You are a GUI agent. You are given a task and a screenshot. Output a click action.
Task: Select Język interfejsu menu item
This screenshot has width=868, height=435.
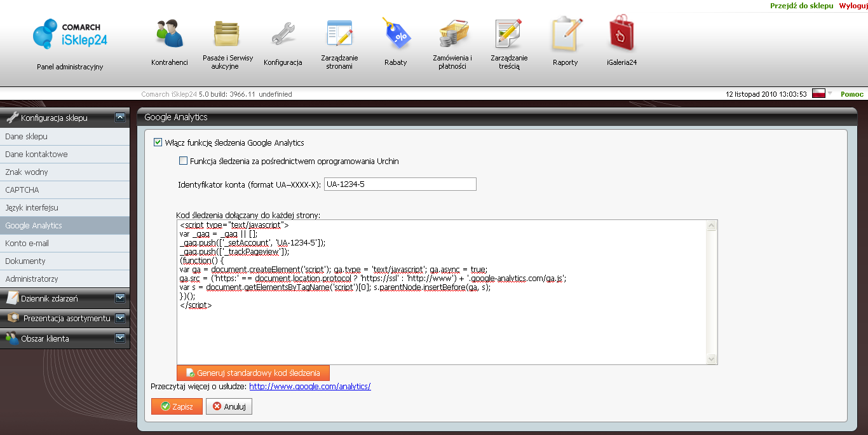(x=65, y=207)
